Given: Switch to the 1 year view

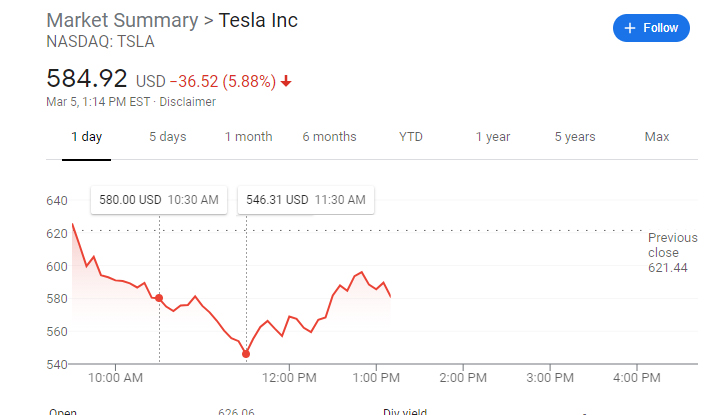Looking at the screenshot, I should [492, 137].
